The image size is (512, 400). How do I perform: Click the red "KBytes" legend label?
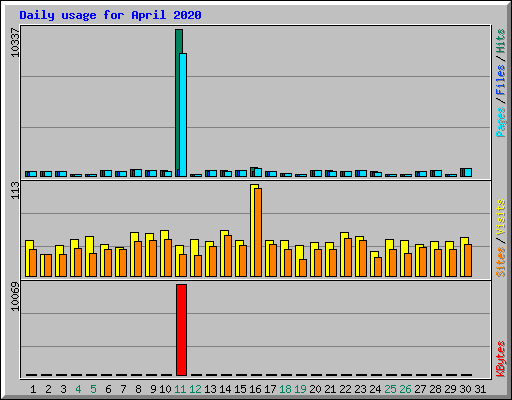point(501,359)
